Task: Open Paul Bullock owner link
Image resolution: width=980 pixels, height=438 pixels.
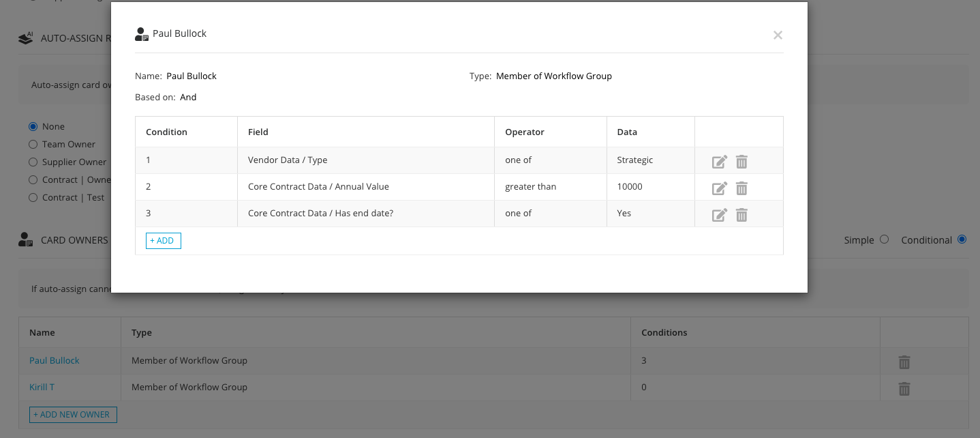Action: tap(55, 360)
